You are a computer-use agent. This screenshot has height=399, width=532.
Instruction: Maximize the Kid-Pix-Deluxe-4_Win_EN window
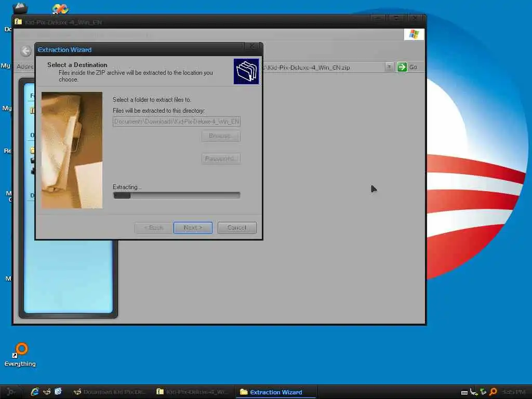pos(396,18)
